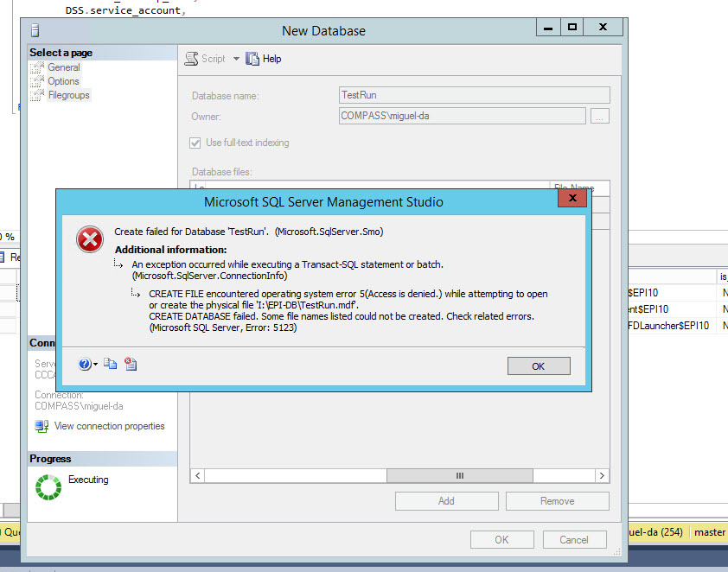This screenshot has height=572, width=728.
Task: Click the Filegroups page icon
Action: click(37, 96)
